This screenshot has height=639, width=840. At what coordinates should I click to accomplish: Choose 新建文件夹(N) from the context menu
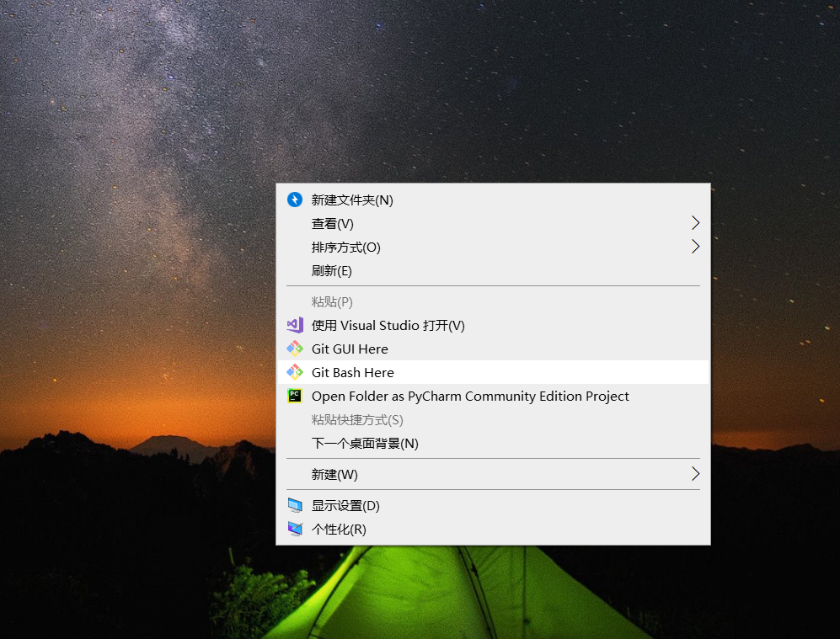tap(493, 200)
